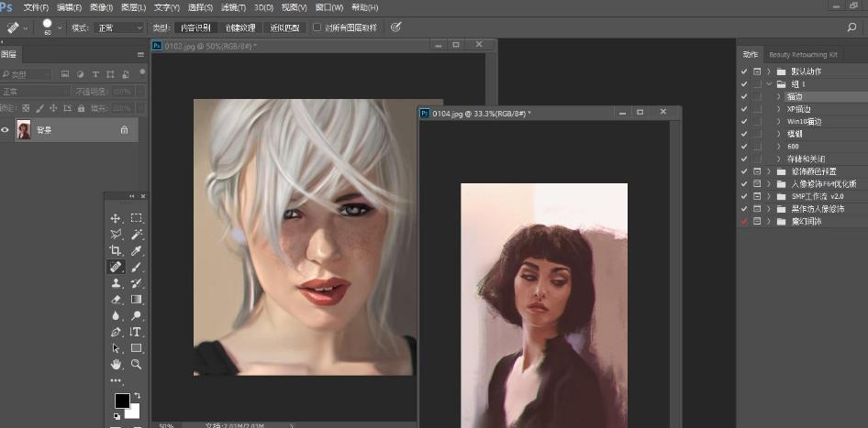Viewport: 868px width, 428px height.
Task: Open the 滤镜(T) menu
Action: click(x=234, y=7)
